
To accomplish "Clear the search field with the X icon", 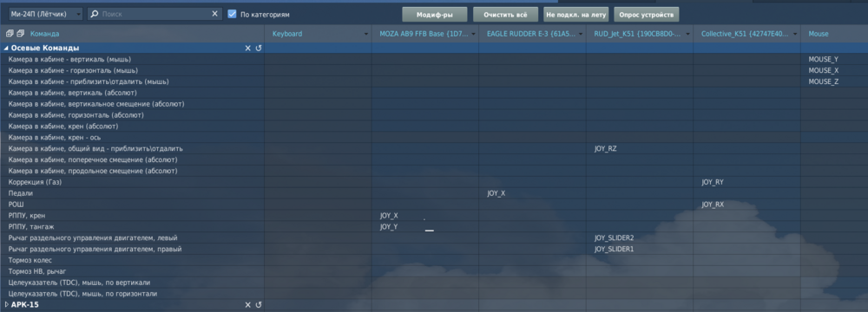I will (214, 14).
